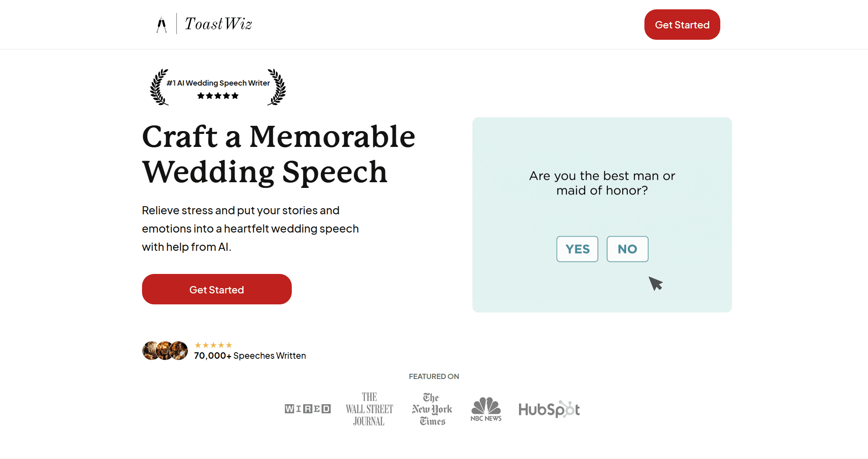The width and height of the screenshot is (868, 459).
Task: Click the HubSpot logo
Action: point(549,409)
